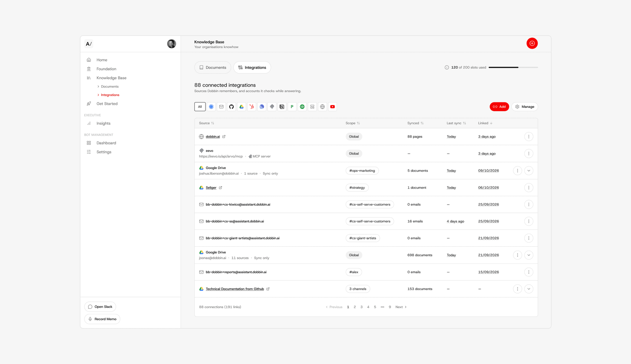Filter integrations by green P icon

292,107
